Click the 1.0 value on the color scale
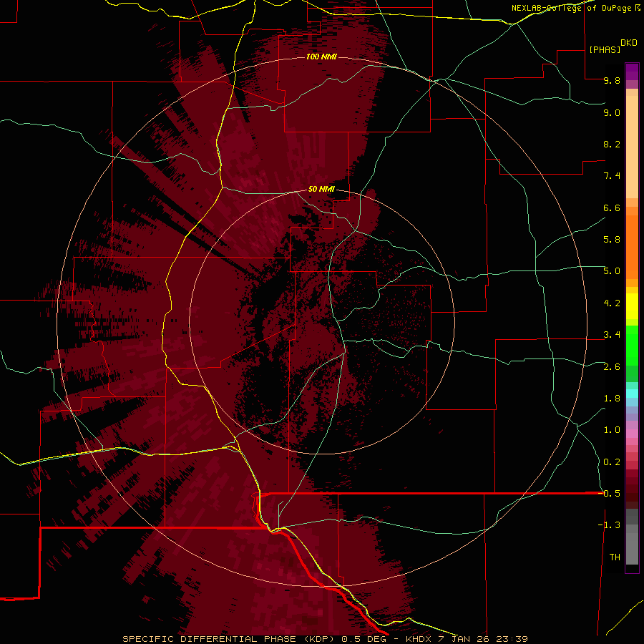644x644 pixels. 612,430
